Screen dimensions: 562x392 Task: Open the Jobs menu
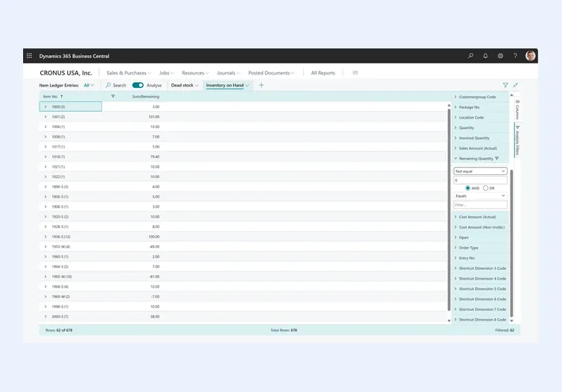coord(166,73)
